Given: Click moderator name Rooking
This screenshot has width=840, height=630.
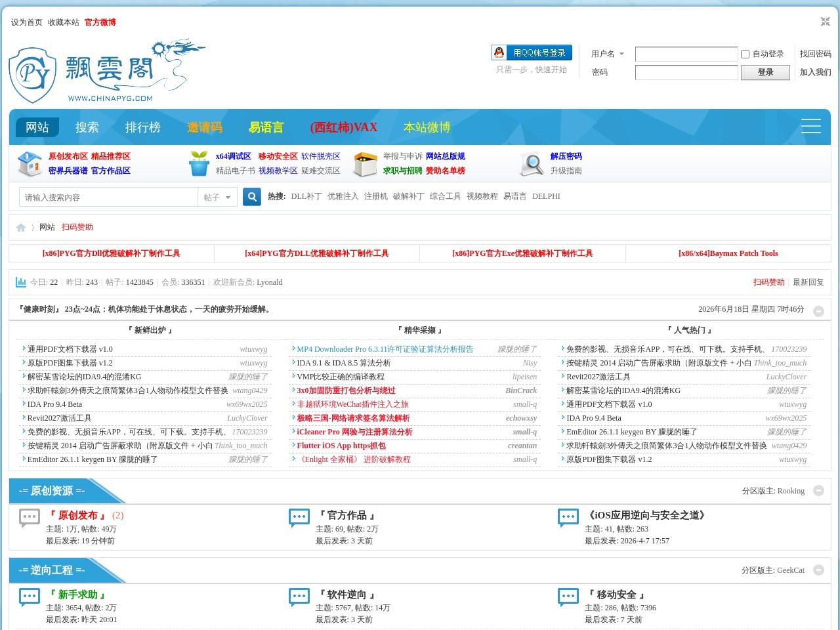Looking at the screenshot, I should coord(791,491).
